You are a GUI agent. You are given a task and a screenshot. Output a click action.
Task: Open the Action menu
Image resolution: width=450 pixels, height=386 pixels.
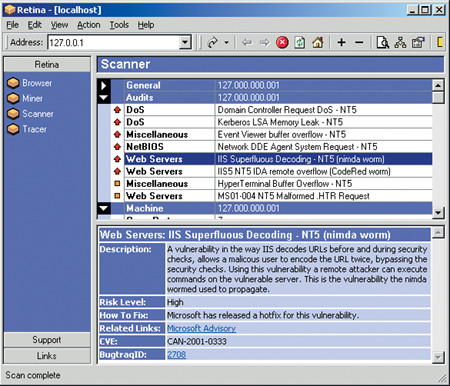(x=89, y=25)
